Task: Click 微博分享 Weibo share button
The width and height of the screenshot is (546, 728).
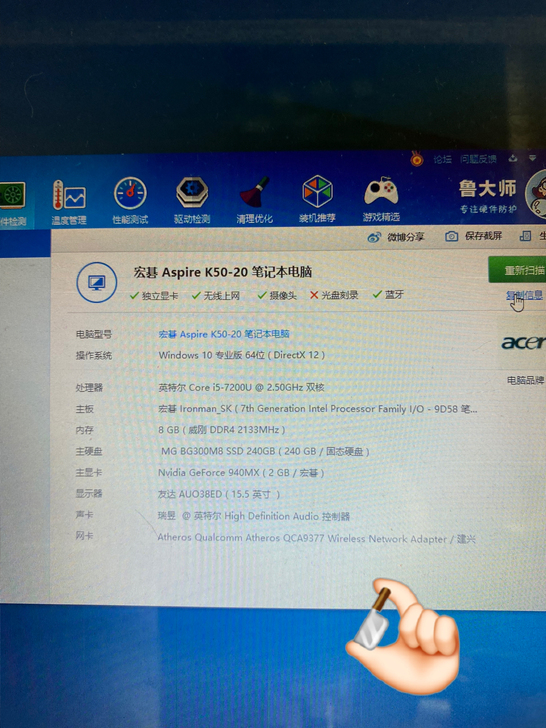Action: coord(396,237)
